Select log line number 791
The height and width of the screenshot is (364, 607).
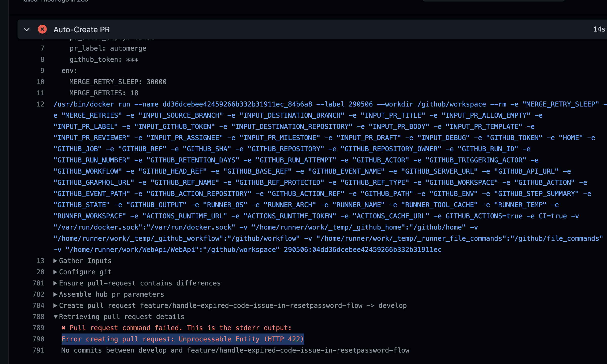pyautogui.click(x=38, y=350)
